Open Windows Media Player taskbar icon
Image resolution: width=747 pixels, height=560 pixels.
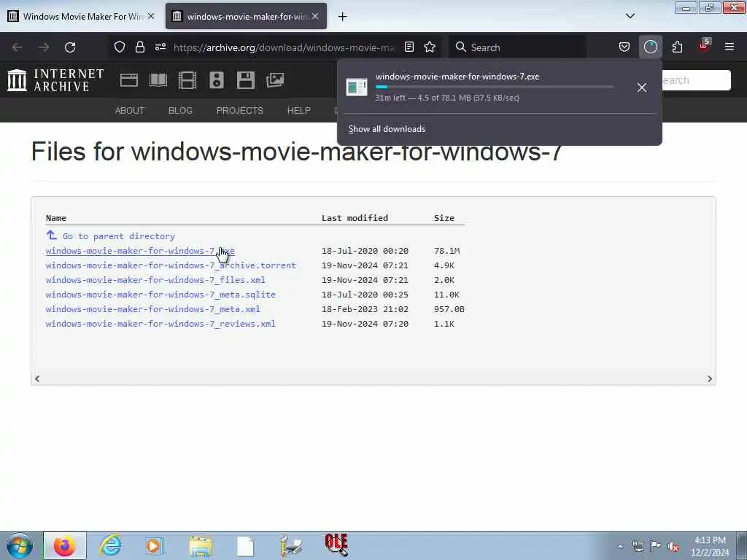pos(154,545)
